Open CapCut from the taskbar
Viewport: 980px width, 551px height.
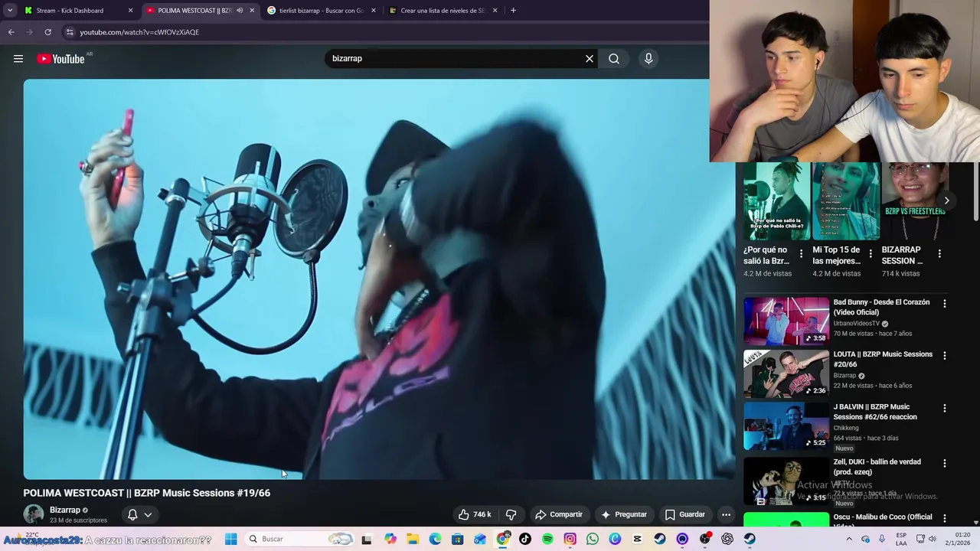click(x=637, y=539)
